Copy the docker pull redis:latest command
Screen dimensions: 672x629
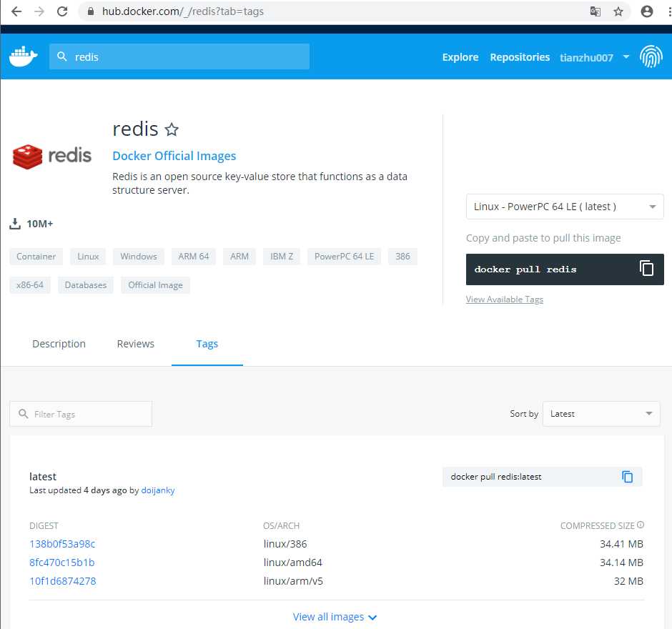[627, 477]
